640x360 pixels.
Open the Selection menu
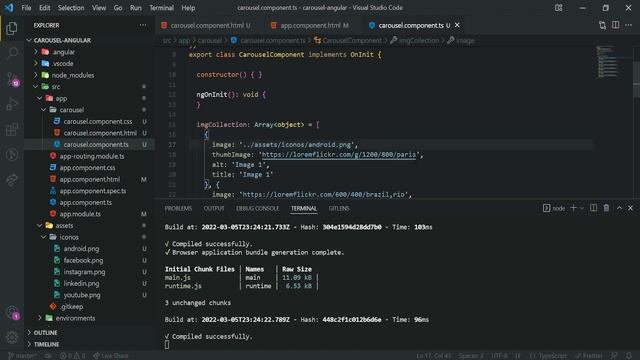[71, 8]
